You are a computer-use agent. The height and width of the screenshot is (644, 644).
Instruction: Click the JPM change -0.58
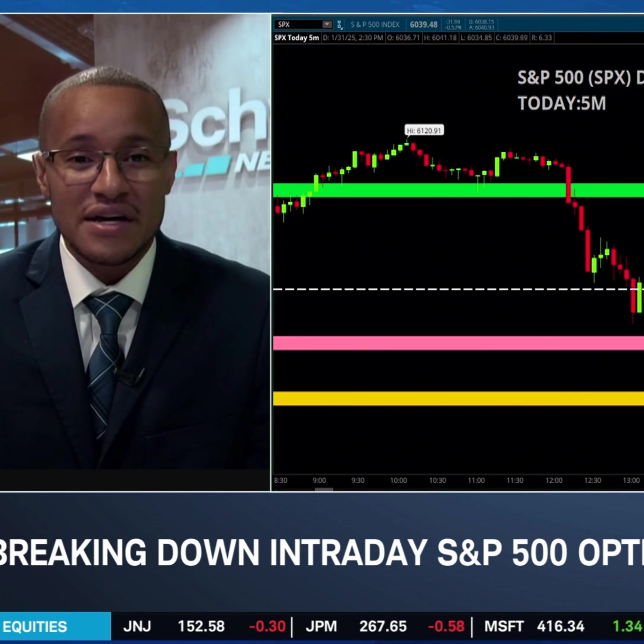(x=446, y=627)
